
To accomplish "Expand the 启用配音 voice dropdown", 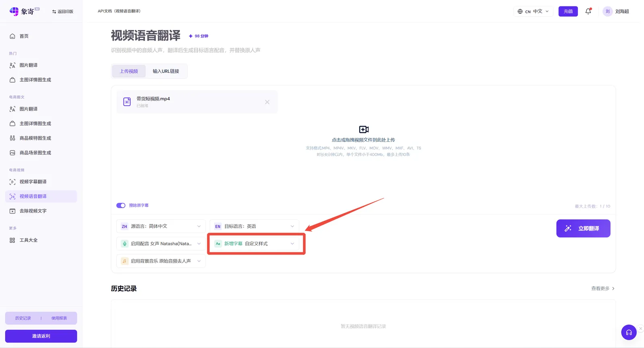I will pos(161,244).
